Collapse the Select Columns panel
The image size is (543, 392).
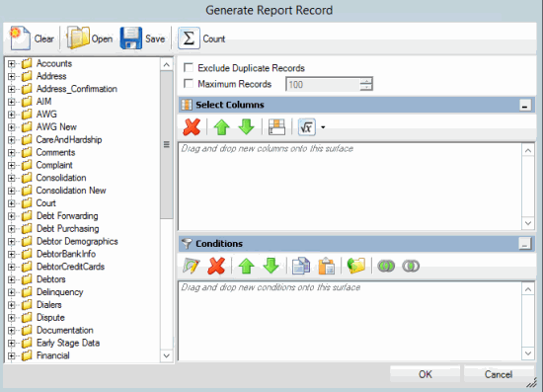click(x=525, y=105)
